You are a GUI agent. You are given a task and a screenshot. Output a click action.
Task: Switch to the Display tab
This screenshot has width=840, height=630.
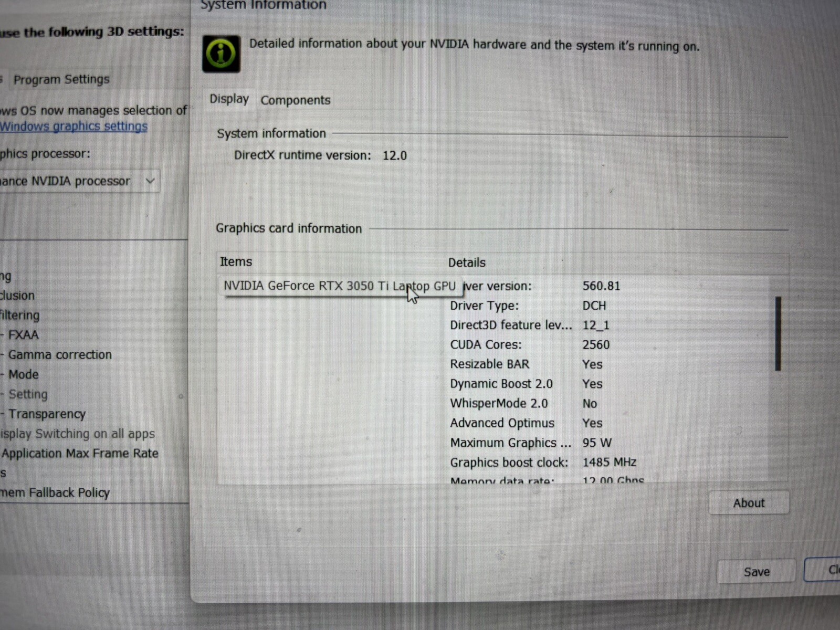point(229,99)
